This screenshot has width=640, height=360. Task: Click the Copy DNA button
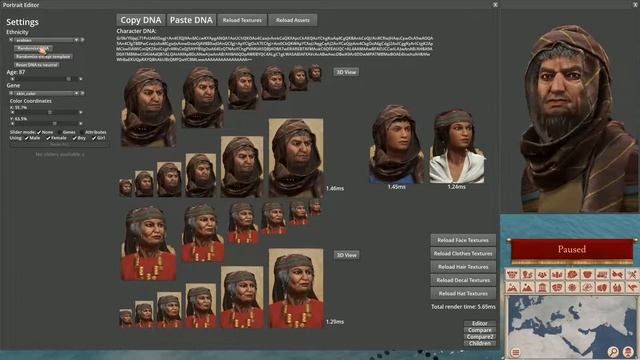[141, 20]
